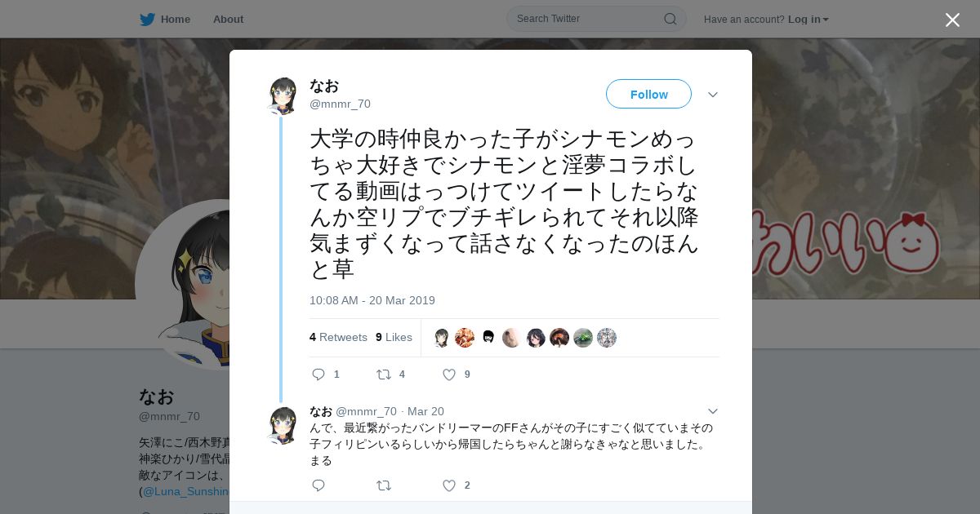The width and height of the screenshot is (980, 514).
Task: Open the main tweet's more options chevron
Action: coord(713,95)
